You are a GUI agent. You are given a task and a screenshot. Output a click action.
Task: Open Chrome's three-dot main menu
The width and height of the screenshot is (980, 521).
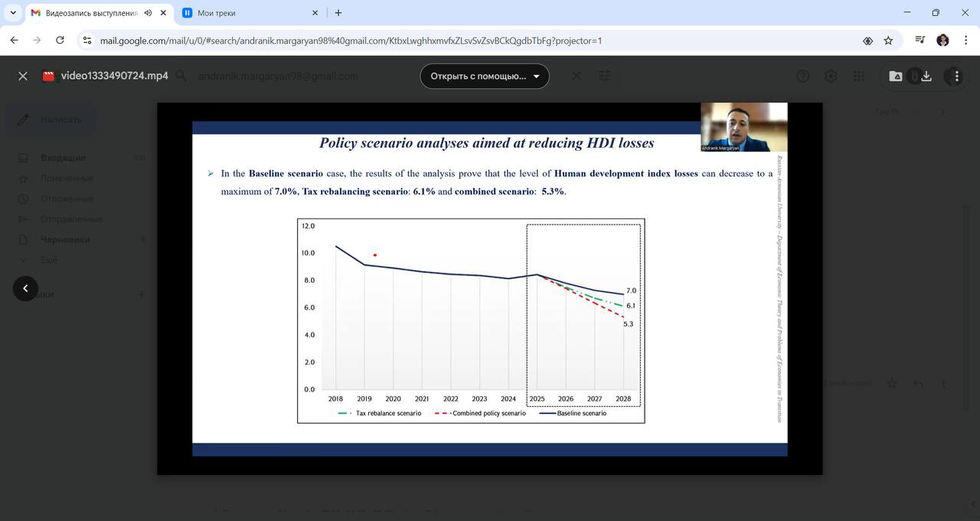(965, 41)
